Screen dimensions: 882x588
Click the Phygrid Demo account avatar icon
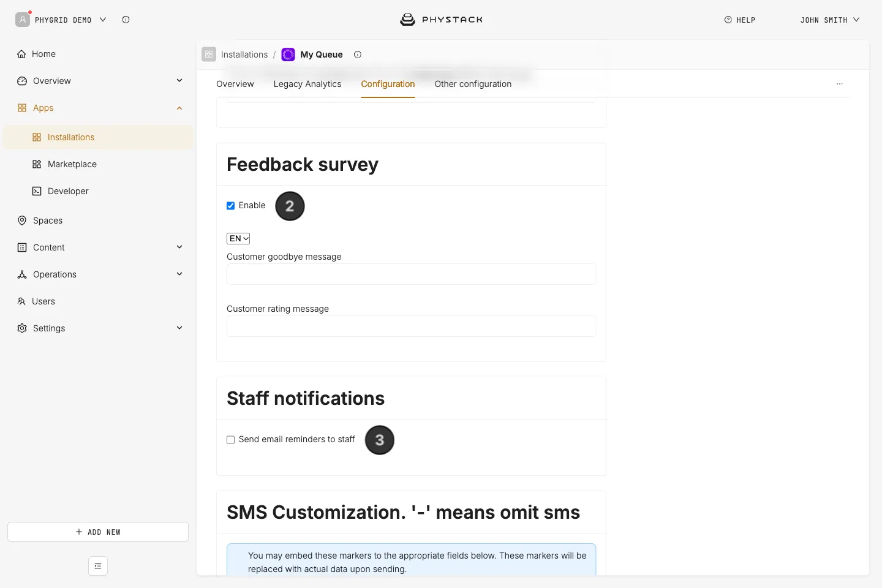[23, 20]
